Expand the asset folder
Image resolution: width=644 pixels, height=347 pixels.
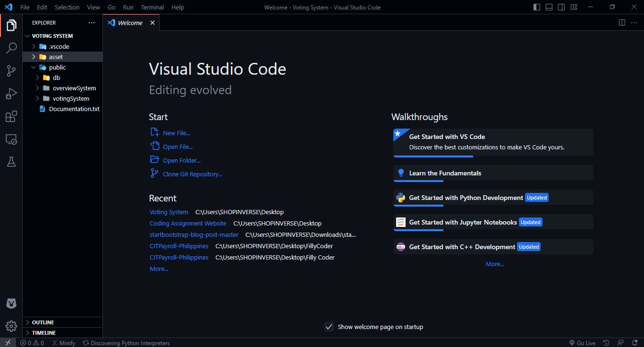[56, 57]
